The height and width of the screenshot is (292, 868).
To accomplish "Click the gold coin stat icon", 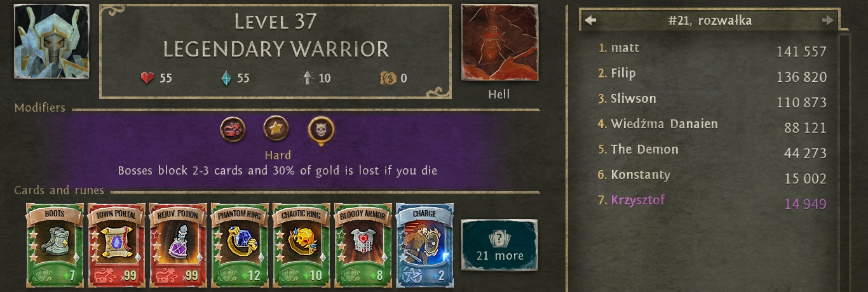I will pos(388,79).
